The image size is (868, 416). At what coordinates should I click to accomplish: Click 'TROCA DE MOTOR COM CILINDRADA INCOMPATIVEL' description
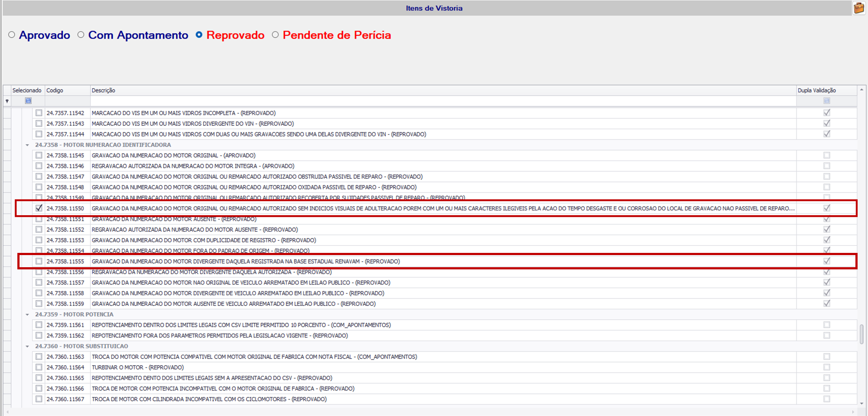[209, 399]
